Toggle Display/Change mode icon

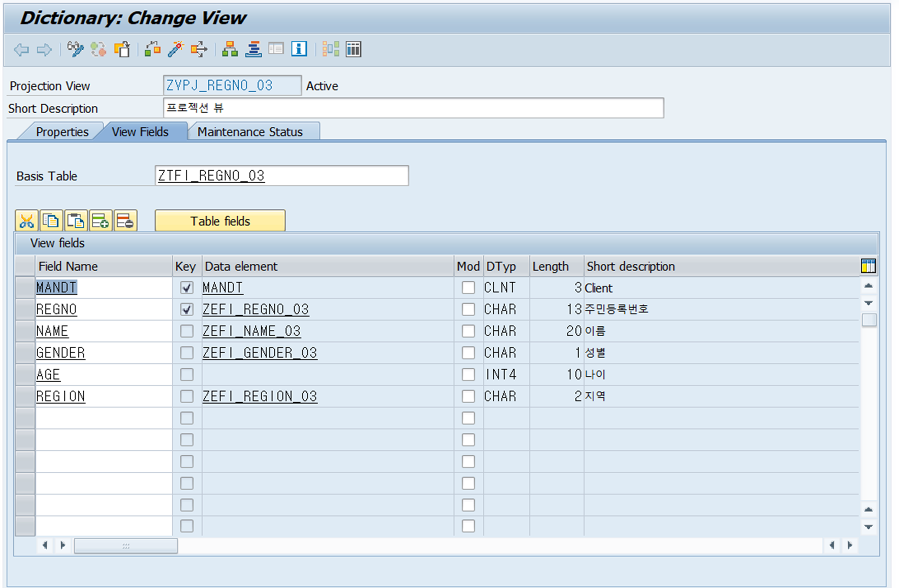(75, 49)
